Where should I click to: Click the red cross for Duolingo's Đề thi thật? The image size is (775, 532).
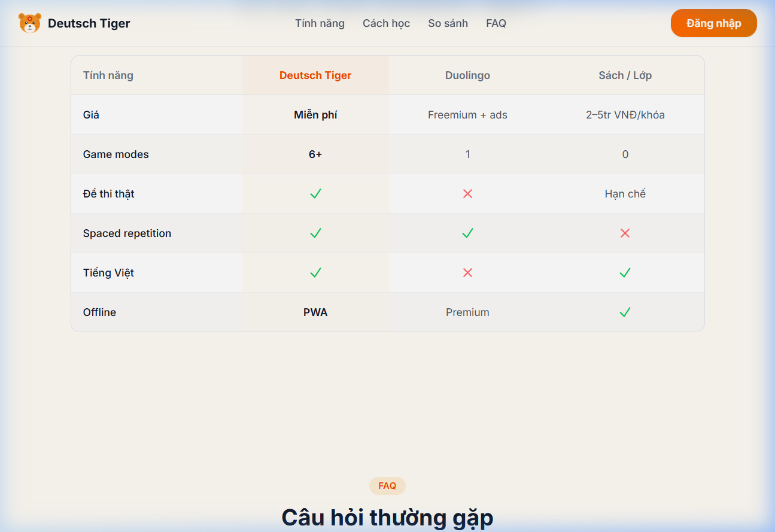467,194
